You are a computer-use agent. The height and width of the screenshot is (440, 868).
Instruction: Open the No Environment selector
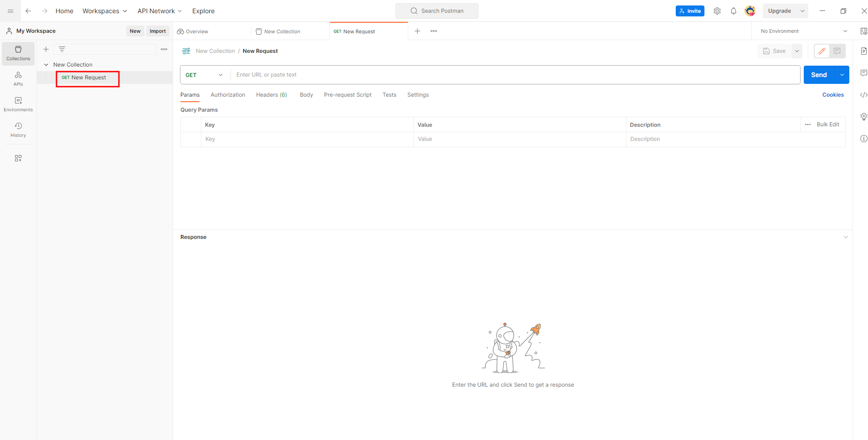(x=804, y=31)
